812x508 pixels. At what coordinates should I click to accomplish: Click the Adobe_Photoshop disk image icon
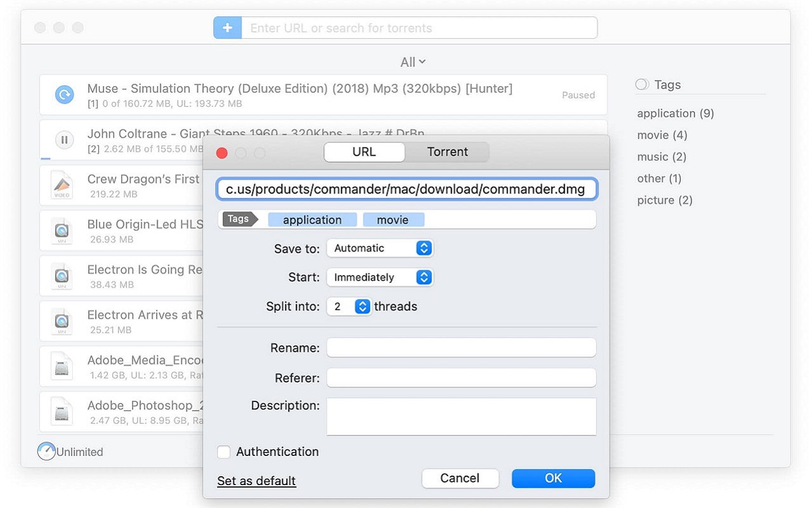pos(62,411)
